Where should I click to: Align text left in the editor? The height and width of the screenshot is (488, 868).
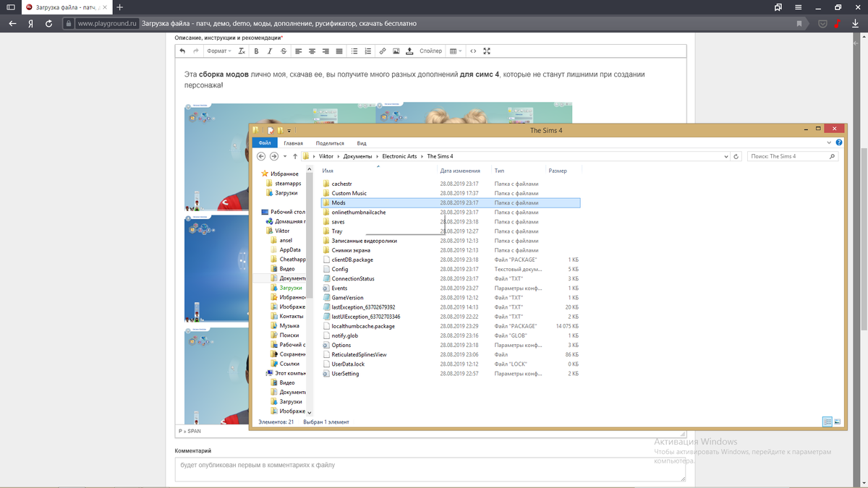tap(299, 51)
